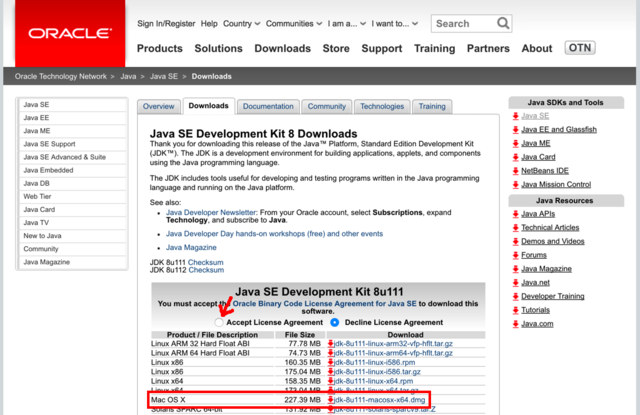Click the Java SE breadcrumb link
This screenshot has height=415, width=640.
(x=164, y=76)
